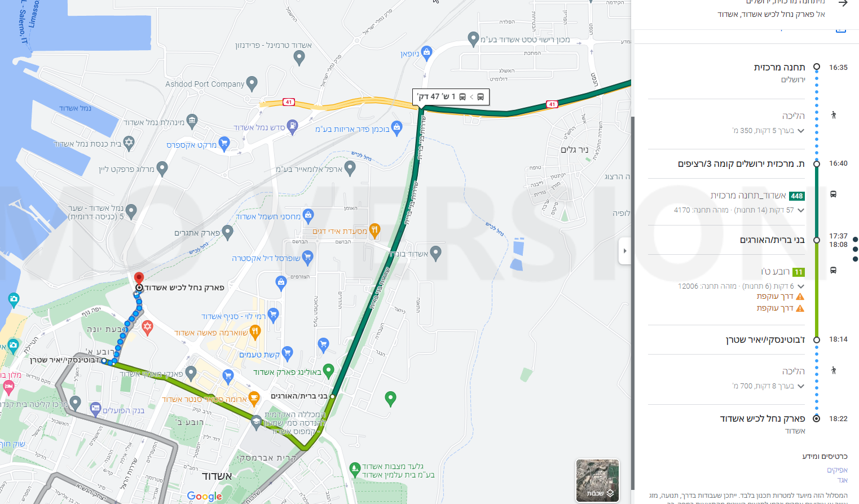Expand the final walking step (8 min, 700 m)
Screen dimensions: 859x504
[x=801, y=386]
